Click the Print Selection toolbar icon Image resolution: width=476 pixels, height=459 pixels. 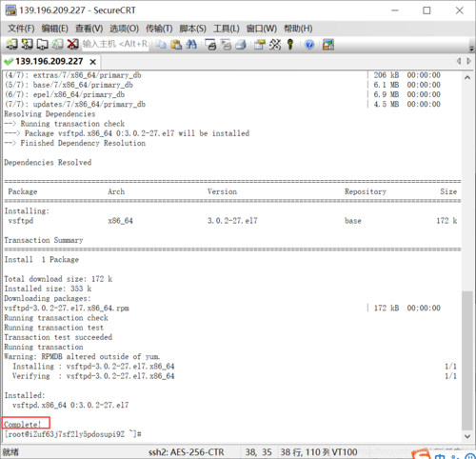click(226, 44)
